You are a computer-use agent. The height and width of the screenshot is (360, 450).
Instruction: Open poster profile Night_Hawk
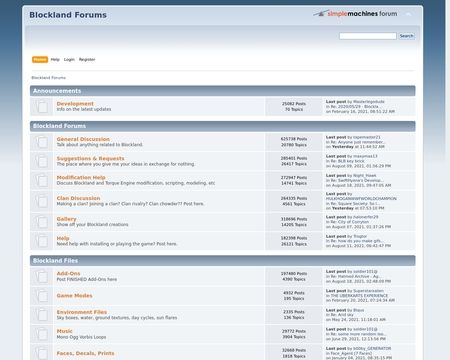point(364,175)
